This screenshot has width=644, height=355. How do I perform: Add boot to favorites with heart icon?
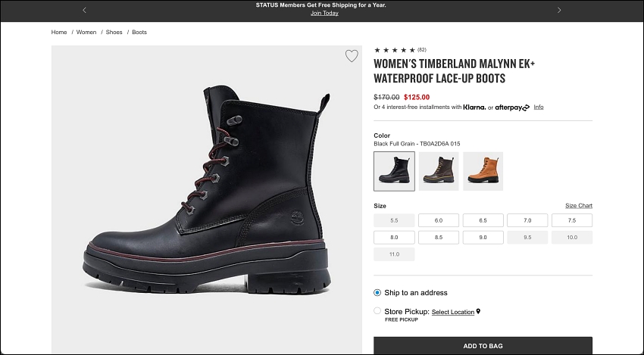click(x=352, y=56)
